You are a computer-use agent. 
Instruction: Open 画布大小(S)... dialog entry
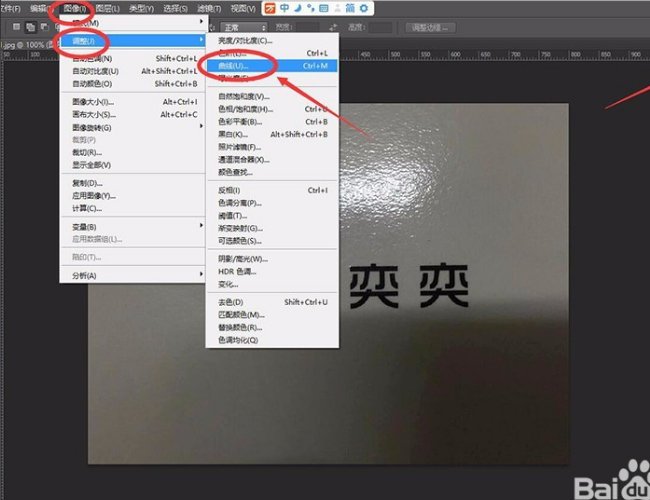pyautogui.click(x=133, y=114)
